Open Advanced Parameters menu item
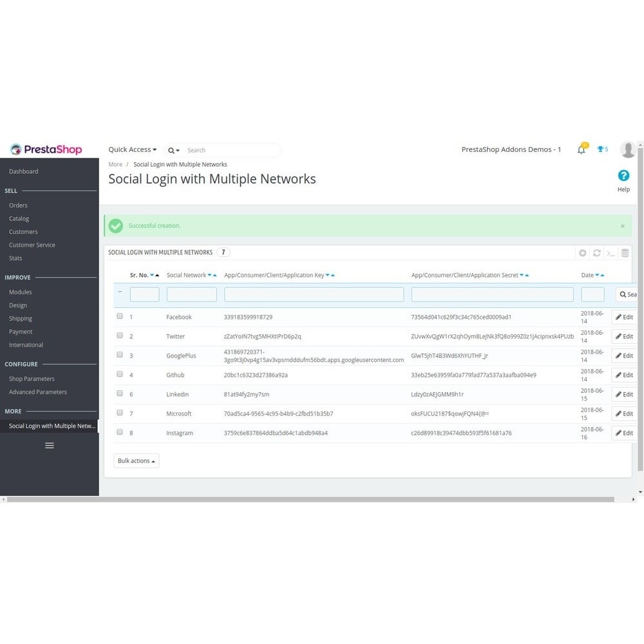Image resolution: width=644 pixels, height=644 pixels. [38, 392]
